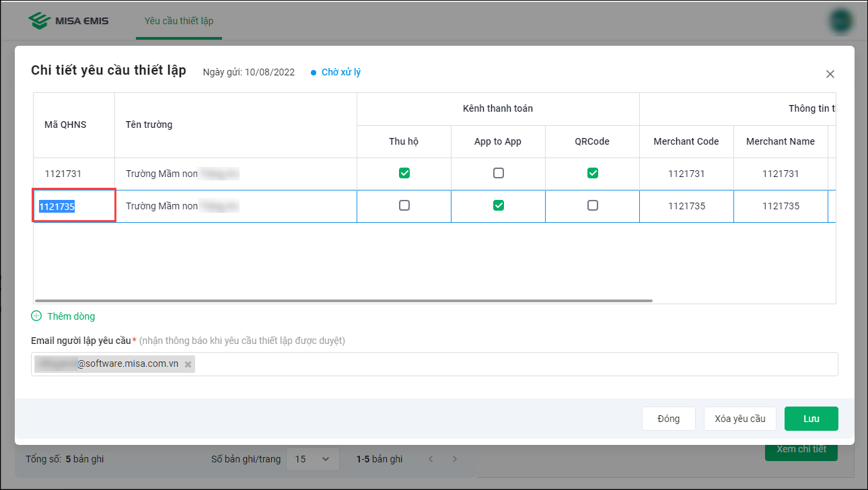Click the App to App column header
This screenshot has width=868, height=490.
click(x=498, y=141)
